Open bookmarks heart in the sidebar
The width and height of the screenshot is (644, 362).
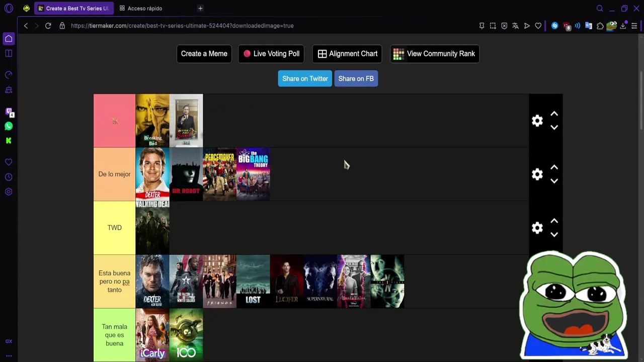coord(9,162)
